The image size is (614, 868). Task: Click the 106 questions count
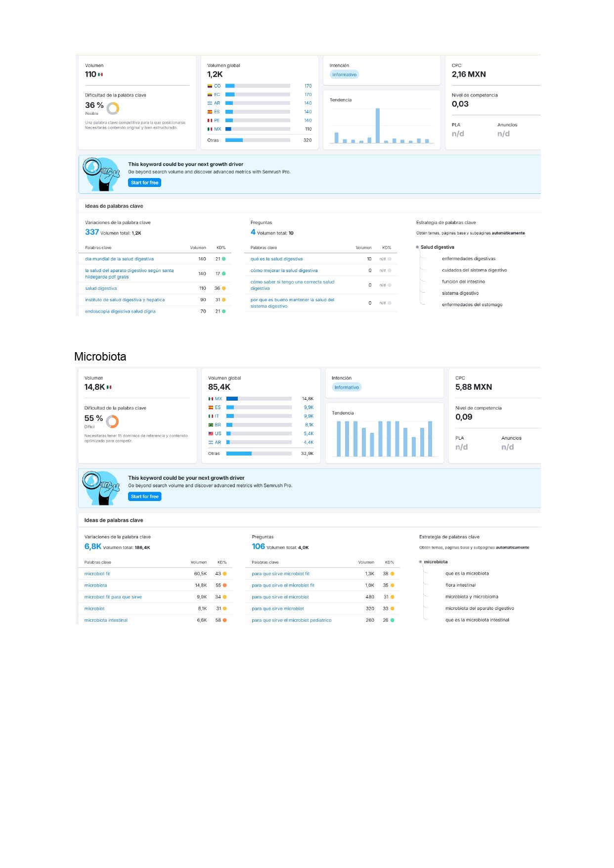(259, 547)
